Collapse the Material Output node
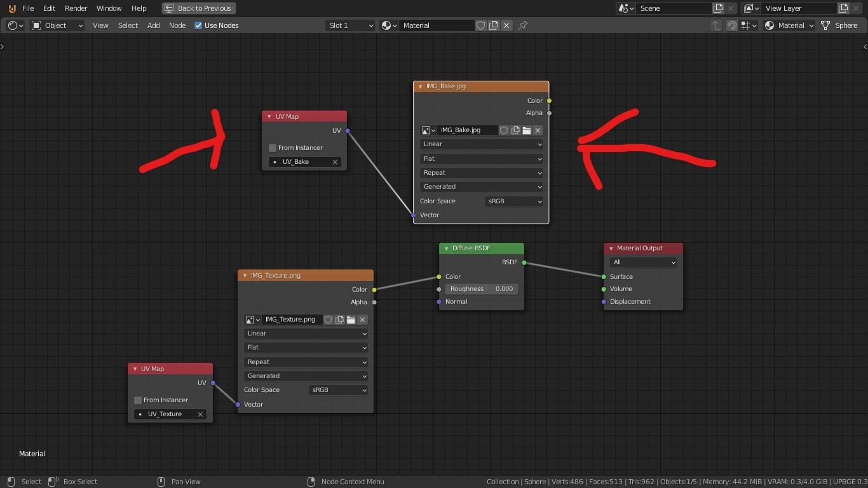Image resolution: width=868 pixels, height=488 pixels. (611, 248)
